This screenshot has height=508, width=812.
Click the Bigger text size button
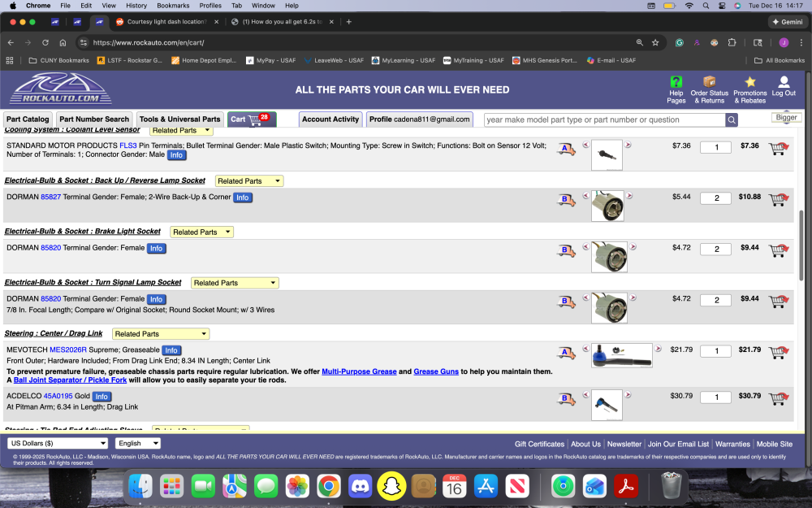tap(784, 116)
